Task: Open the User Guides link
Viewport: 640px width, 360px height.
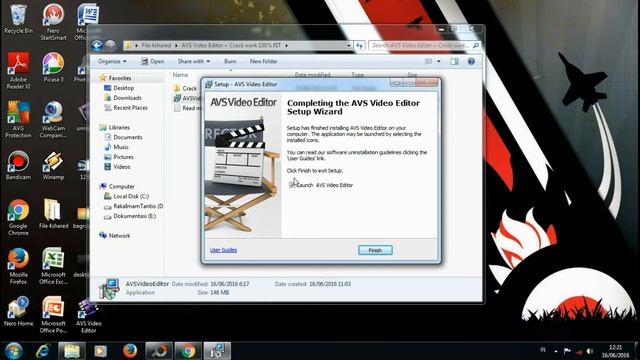Action: pyautogui.click(x=223, y=250)
